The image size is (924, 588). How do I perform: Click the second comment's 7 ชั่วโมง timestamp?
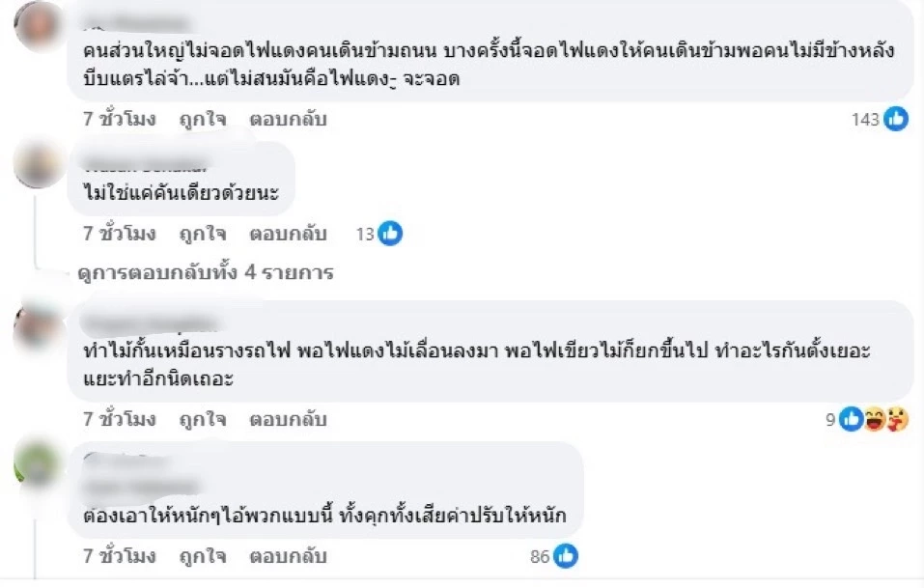113,233
